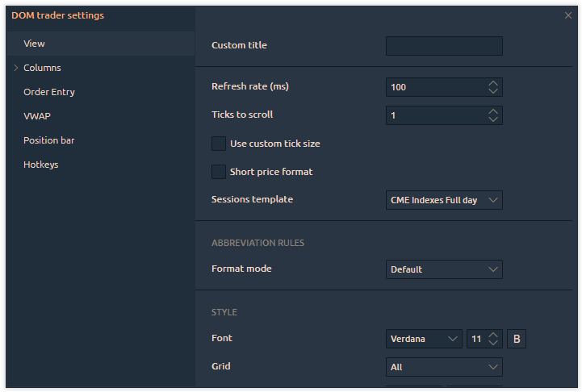Toggle the bold font B button
Viewport: 582px width, 392px height.
coord(516,339)
